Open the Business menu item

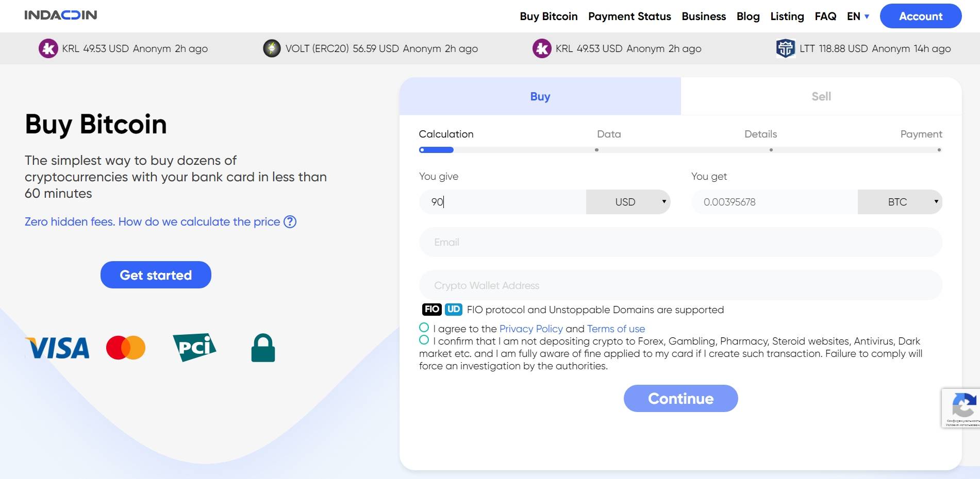click(x=704, y=16)
